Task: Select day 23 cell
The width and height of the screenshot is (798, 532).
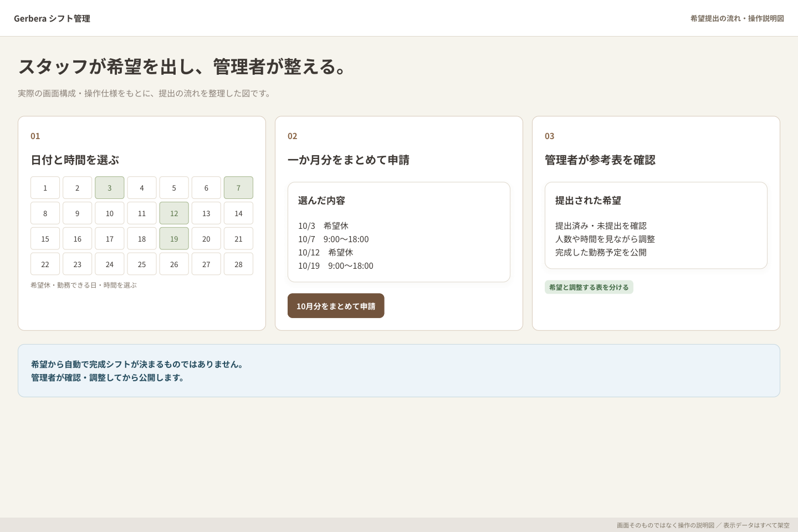Action: (x=77, y=264)
